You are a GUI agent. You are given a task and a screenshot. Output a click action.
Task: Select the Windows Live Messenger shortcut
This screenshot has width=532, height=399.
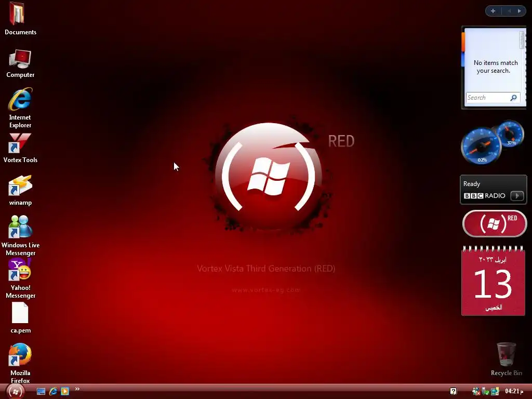pyautogui.click(x=20, y=235)
